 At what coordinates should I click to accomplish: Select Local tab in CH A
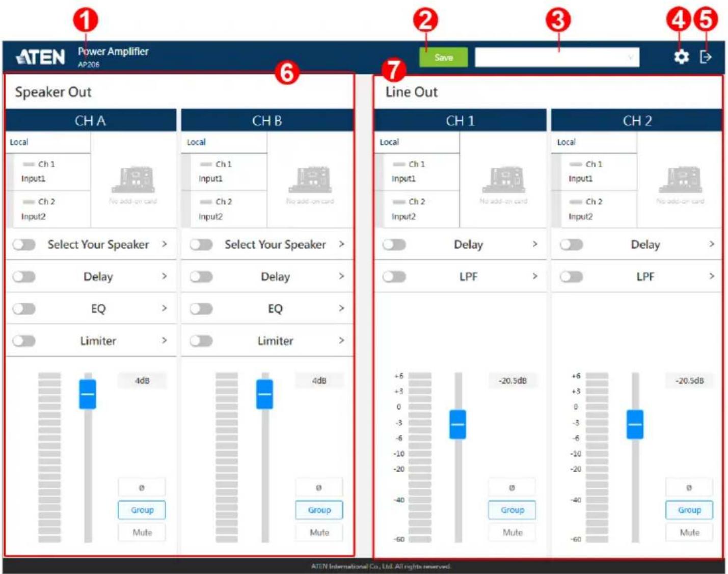point(48,142)
